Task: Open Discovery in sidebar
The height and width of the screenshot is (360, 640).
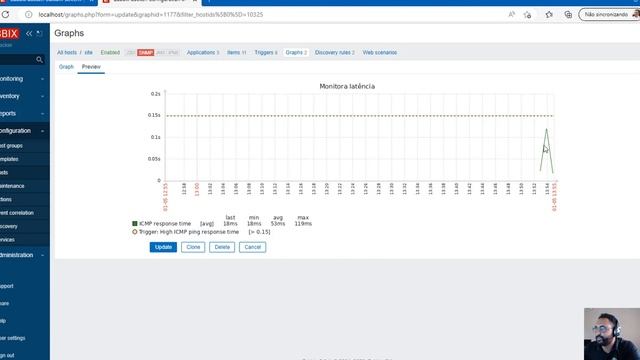Action: point(9,227)
